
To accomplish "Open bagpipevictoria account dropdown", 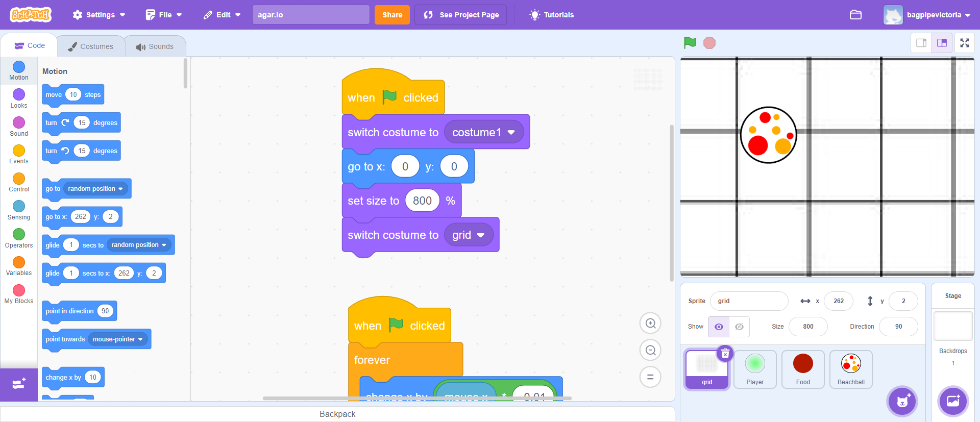I will click(x=927, y=15).
